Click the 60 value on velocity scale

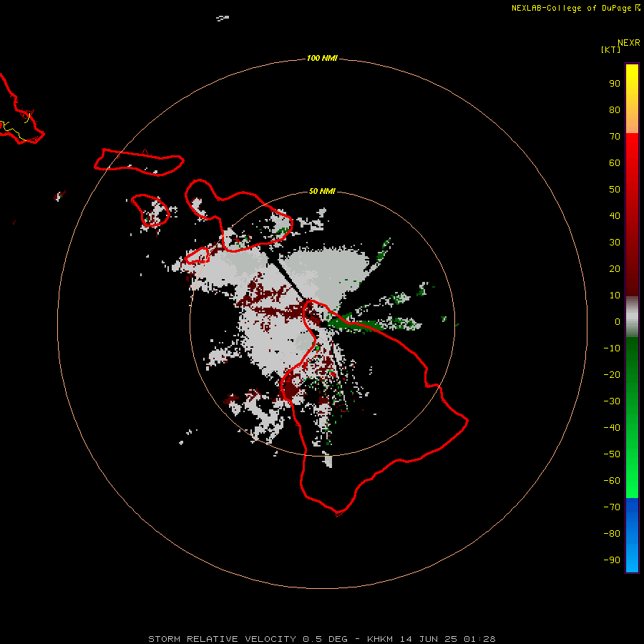(x=615, y=162)
